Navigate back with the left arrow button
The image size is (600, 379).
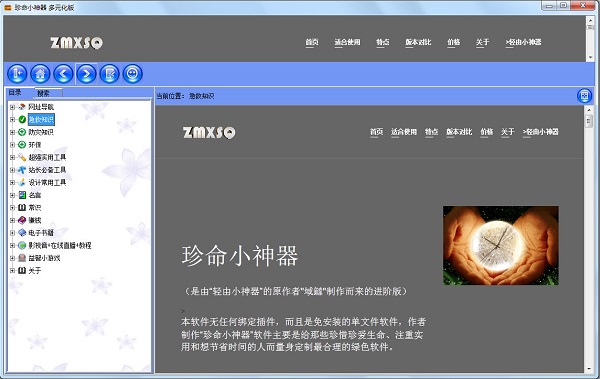[63, 74]
